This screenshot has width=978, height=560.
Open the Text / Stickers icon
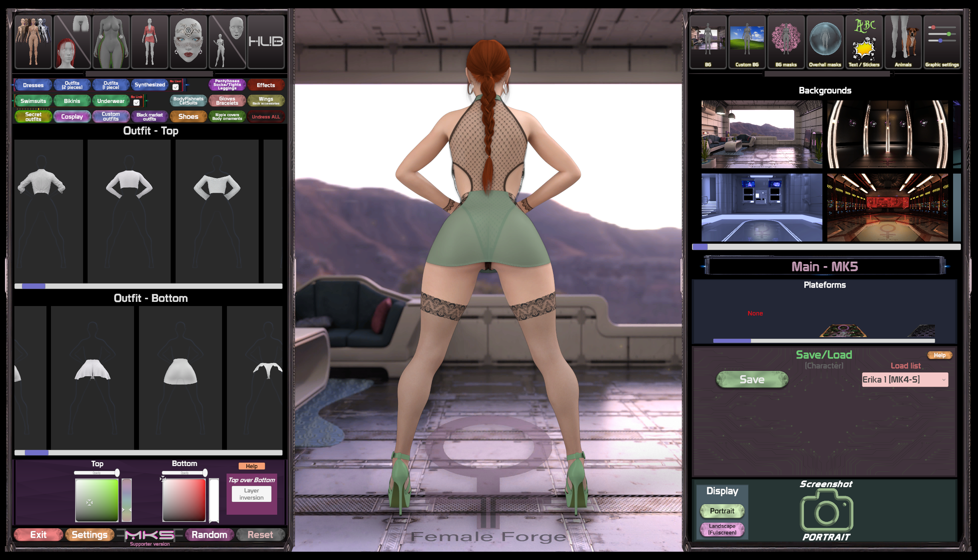click(864, 42)
